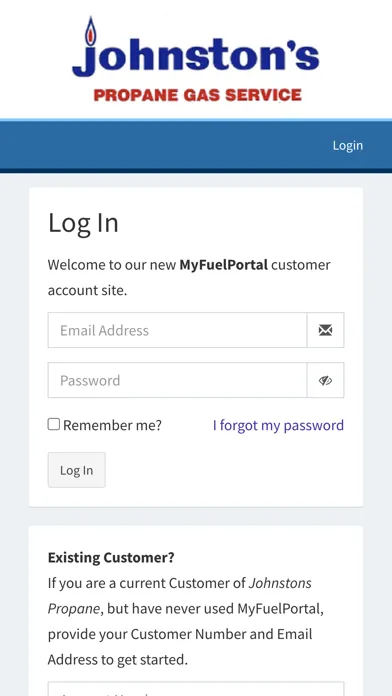Click the envelope icon beside Email Address
Image resolution: width=392 pixels, height=696 pixels.
[325, 330]
